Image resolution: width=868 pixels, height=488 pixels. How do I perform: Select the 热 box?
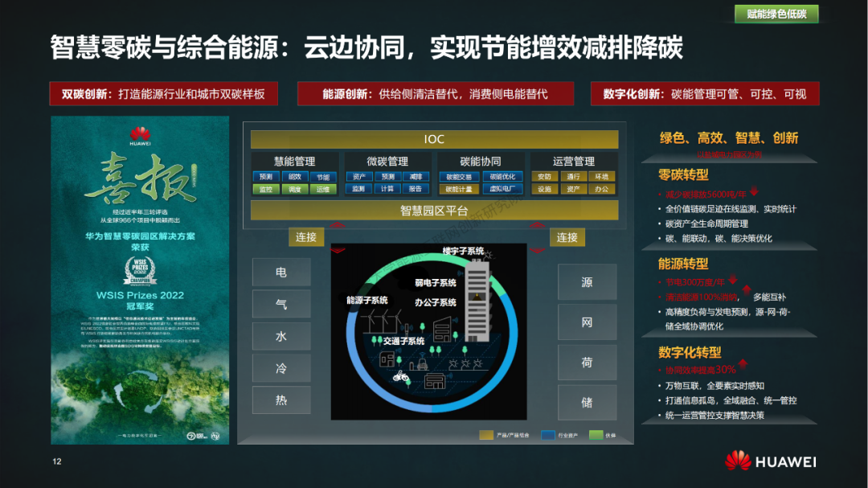281,400
